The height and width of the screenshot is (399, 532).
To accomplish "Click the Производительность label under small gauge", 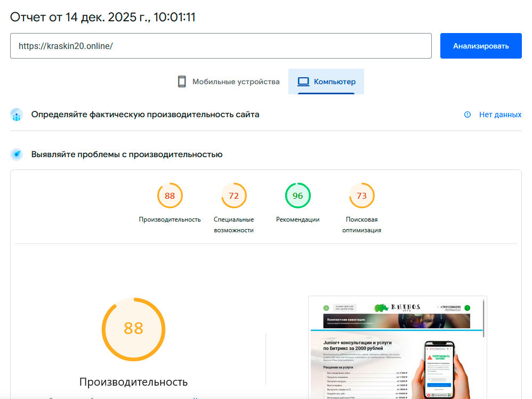I will coord(170,219).
